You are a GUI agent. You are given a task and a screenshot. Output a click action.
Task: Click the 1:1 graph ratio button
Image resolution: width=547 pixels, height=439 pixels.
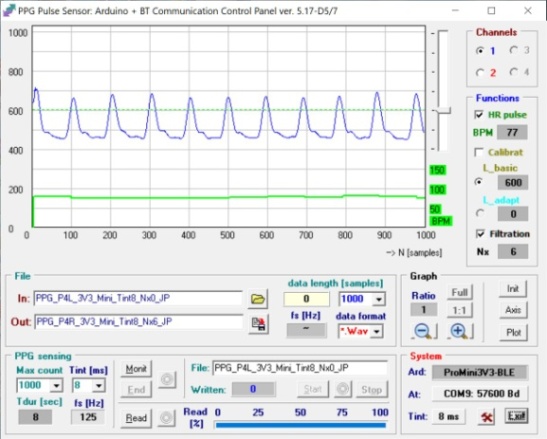coord(460,310)
